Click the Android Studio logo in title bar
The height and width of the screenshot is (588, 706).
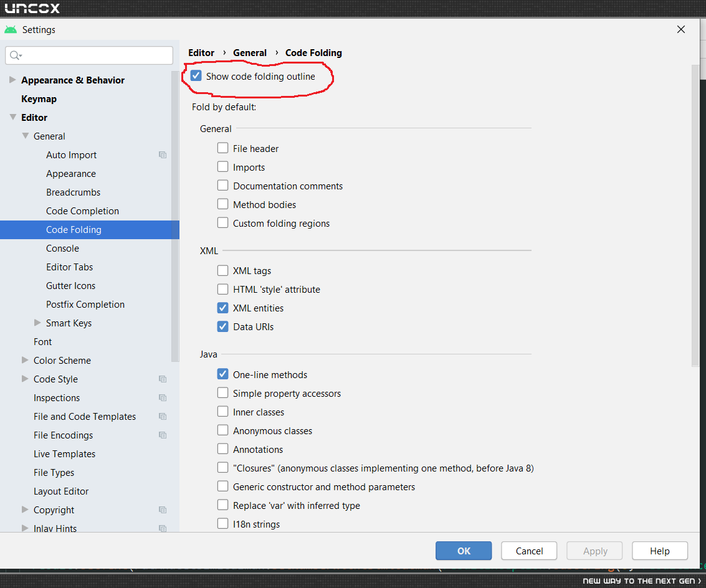[11, 30]
